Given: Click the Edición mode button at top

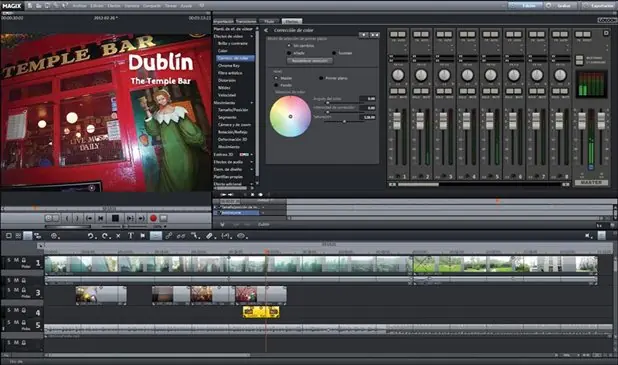Looking at the screenshot, I should click(x=525, y=6).
